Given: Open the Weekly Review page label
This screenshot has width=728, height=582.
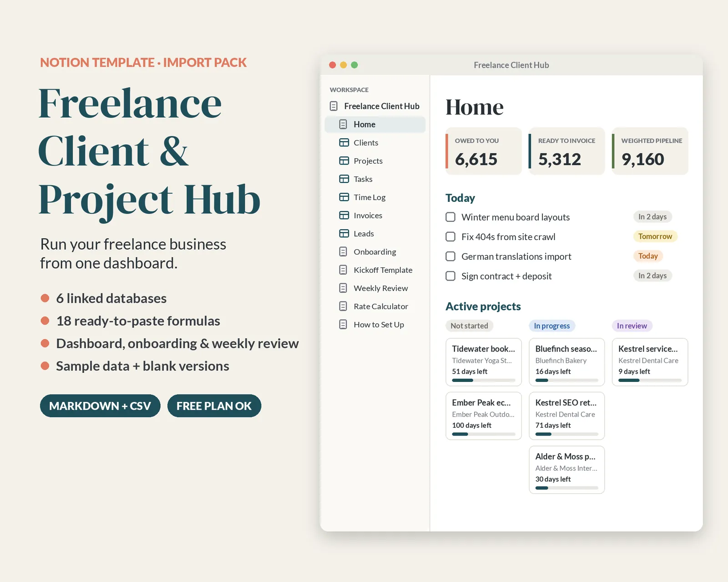Looking at the screenshot, I should point(381,288).
